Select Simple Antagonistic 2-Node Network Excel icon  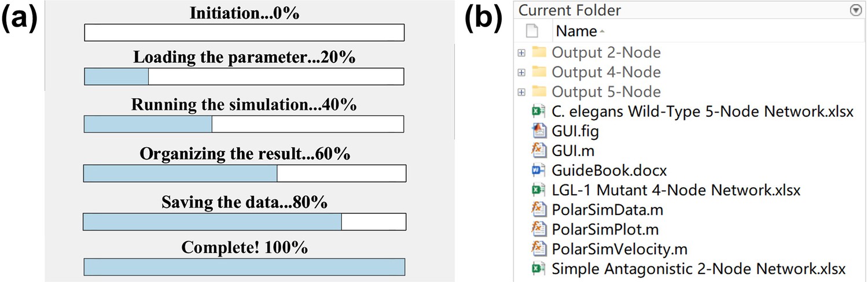tap(539, 268)
